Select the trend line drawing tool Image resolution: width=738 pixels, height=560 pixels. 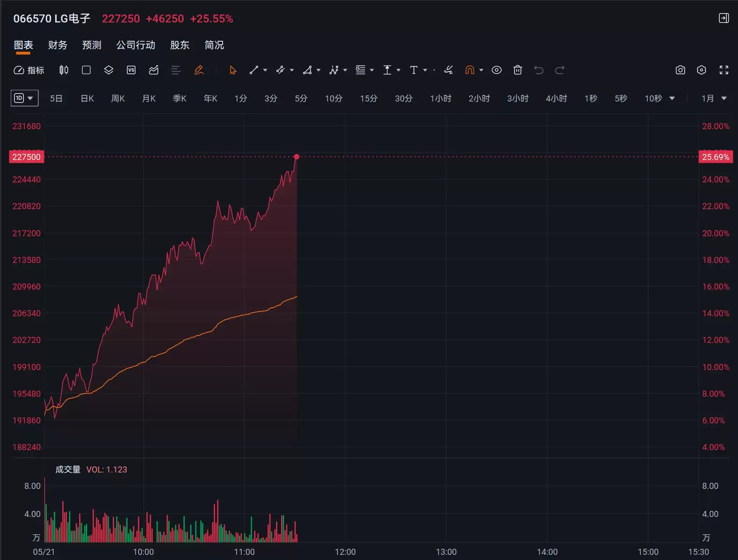254,70
